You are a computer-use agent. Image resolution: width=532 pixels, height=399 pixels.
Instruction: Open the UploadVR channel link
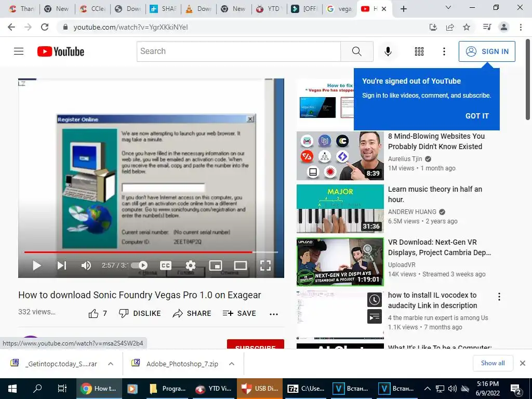coord(402,264)
